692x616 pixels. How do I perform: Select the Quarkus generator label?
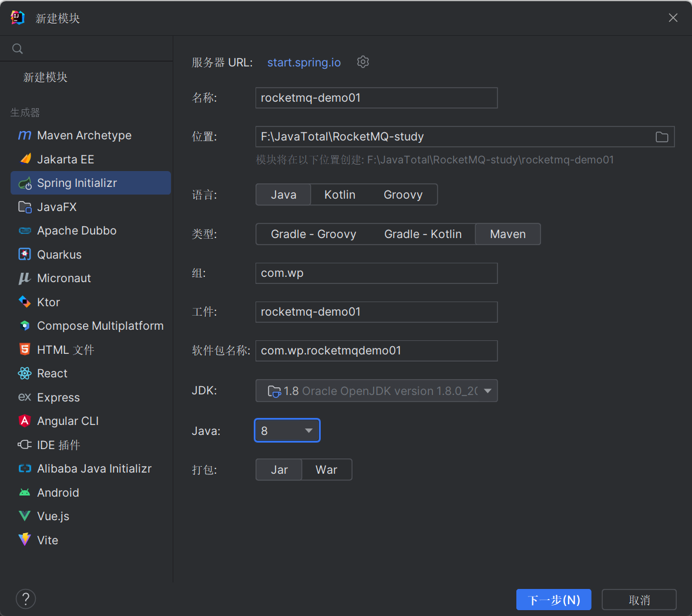pos(59,255)
